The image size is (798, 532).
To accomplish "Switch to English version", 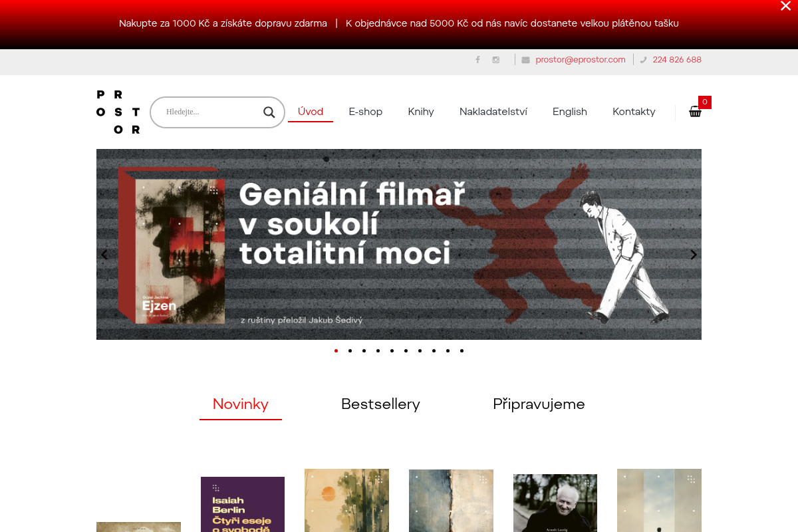I will [570, 112].
